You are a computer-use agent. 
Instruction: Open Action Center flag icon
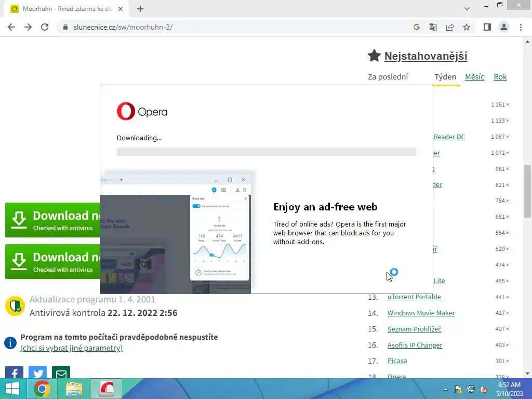(458, 389)
